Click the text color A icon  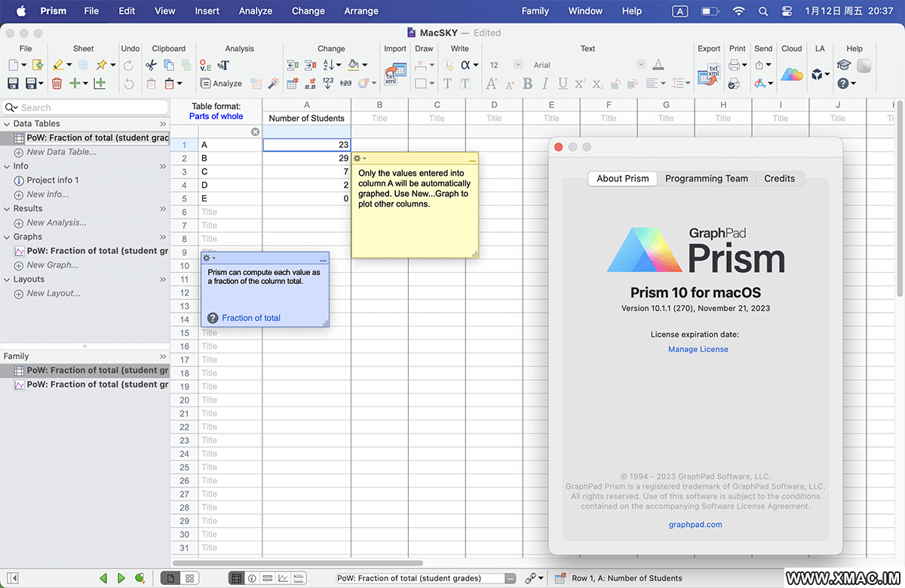coord(658,66)
